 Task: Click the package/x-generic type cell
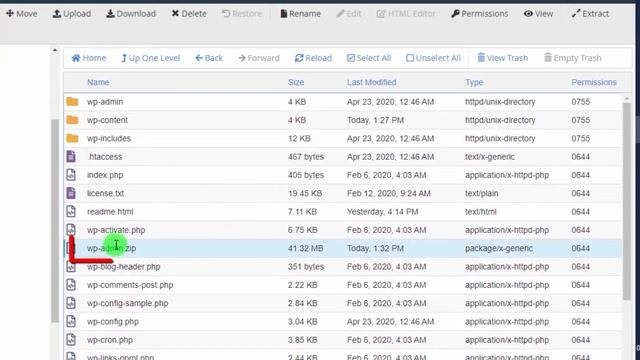click(x=499, y=249)
